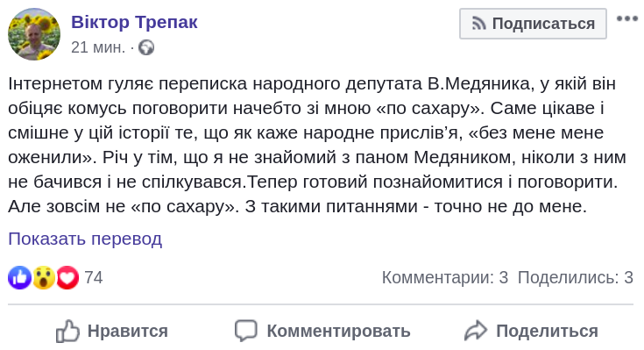Click the RSS icon in the Подписаться button
644x350 pixels.
pos(478,24)
